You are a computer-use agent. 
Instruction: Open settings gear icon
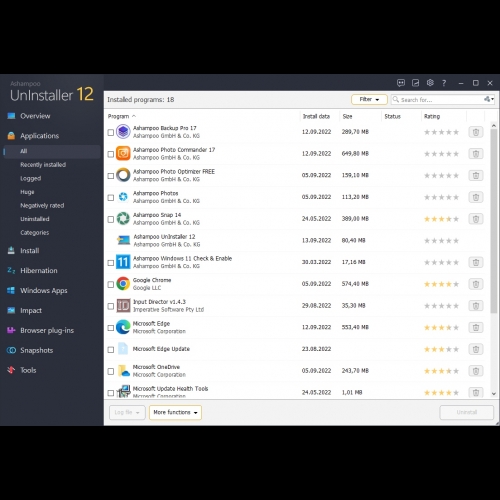click(430, 83)
